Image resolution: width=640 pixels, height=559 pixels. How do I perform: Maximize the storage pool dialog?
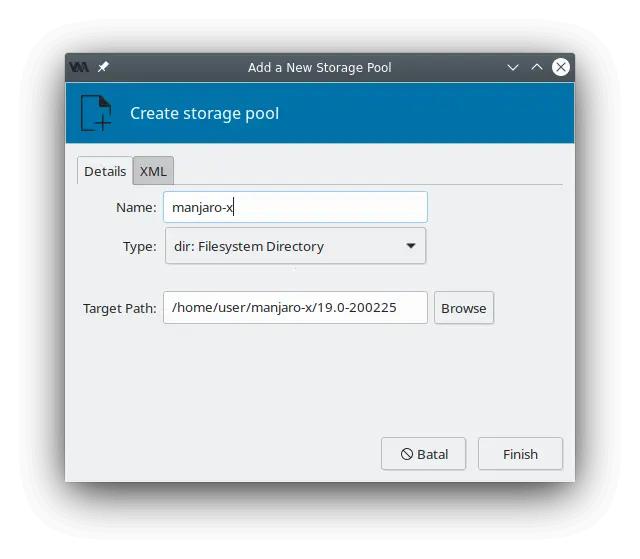click(537, 67)
